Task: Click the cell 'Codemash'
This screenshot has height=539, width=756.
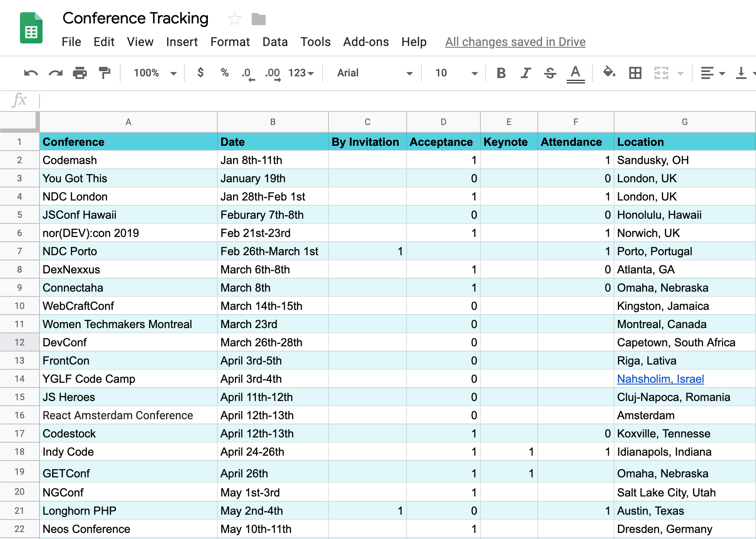Action: click(128, 160)
